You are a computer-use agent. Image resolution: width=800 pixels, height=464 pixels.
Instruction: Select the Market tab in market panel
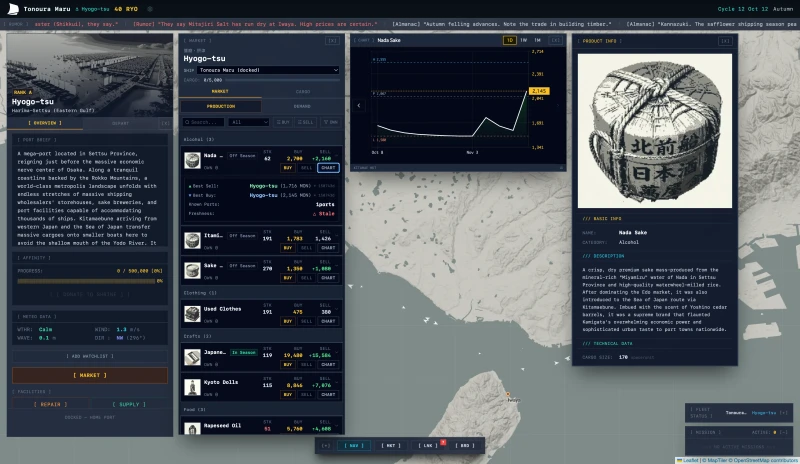pos(220,91)
